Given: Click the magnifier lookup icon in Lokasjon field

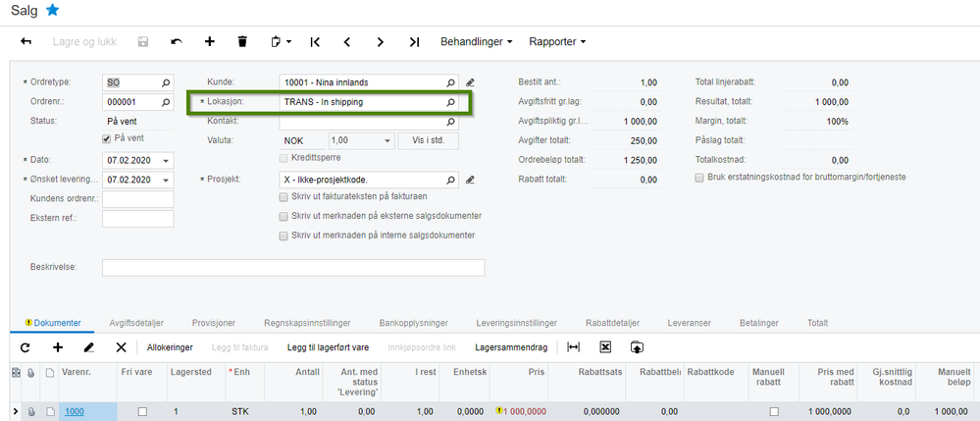Looking at the screenshot, I should click(x=451, y=102).
